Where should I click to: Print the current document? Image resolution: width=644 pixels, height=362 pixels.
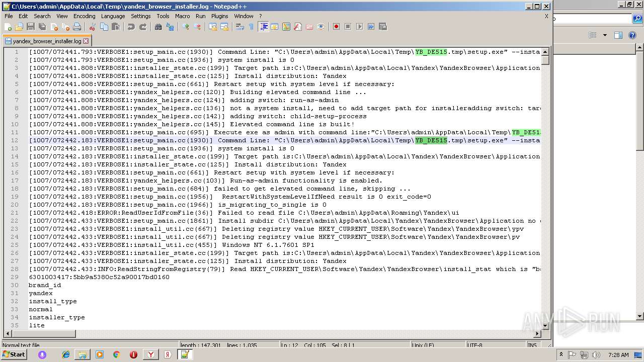click(77, 27)
